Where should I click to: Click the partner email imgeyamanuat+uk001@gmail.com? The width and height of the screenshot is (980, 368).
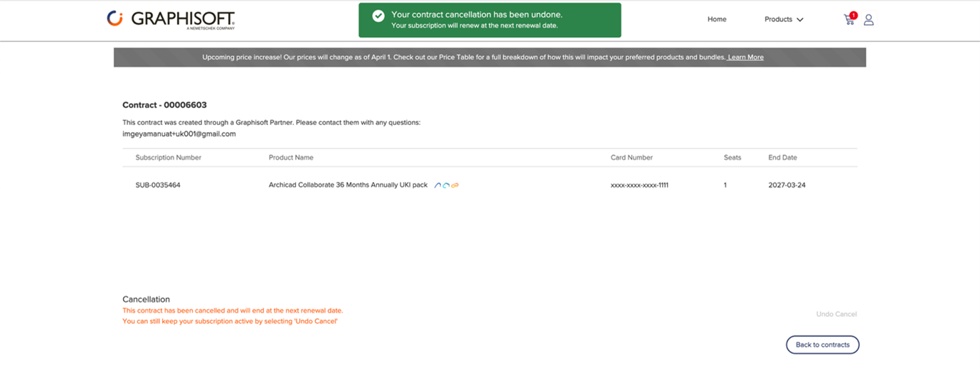pos(179,134)
